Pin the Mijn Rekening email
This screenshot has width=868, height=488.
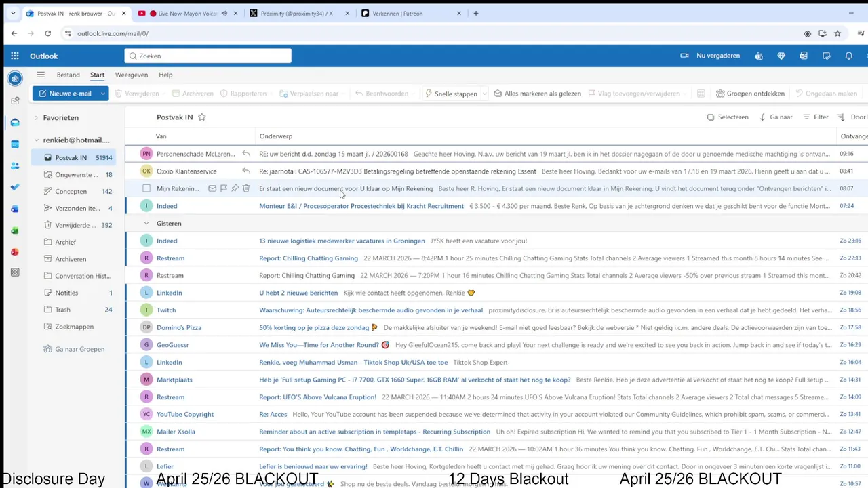(235, 188)
